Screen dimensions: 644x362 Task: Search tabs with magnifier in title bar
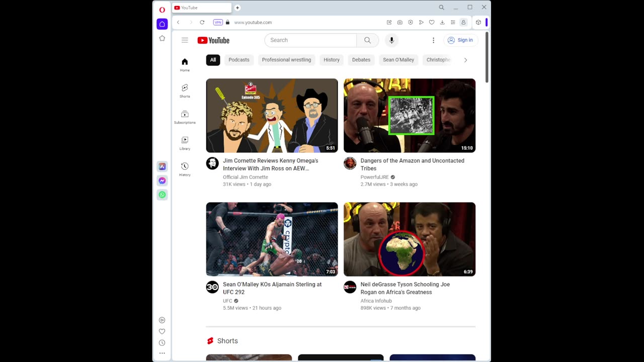click(441, 8)
